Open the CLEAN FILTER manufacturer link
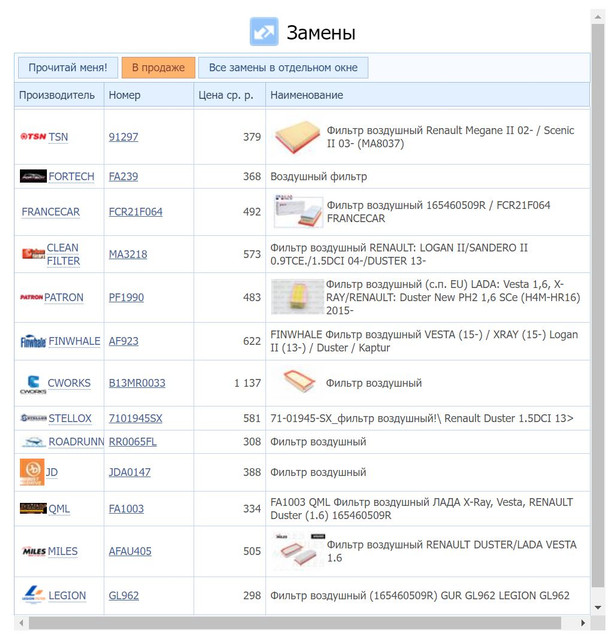The image size is (614, 640). [63, 254]
